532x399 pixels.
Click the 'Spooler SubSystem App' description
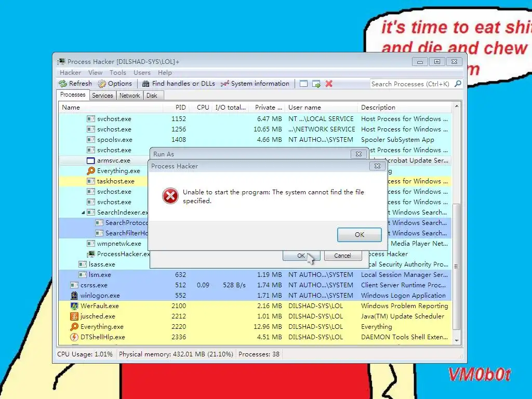[x=397, y=139]
